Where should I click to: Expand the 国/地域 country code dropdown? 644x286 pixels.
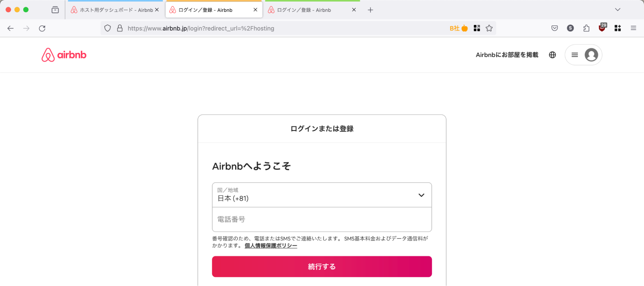[x=322, y=195]
